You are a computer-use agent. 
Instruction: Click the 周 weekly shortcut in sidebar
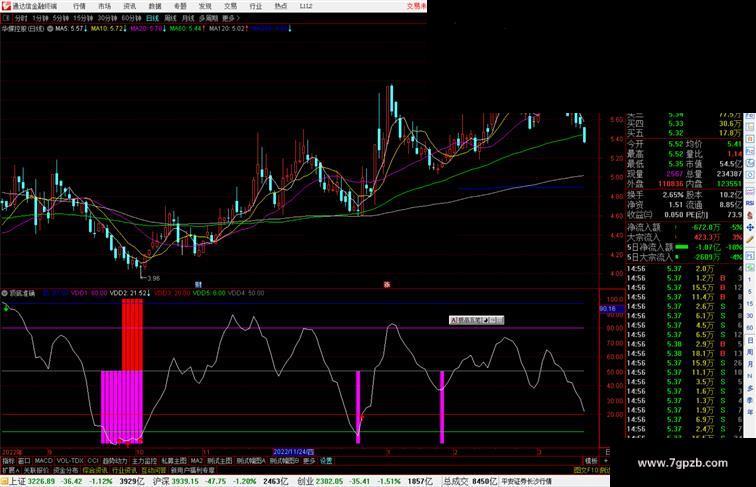(750, 352)
